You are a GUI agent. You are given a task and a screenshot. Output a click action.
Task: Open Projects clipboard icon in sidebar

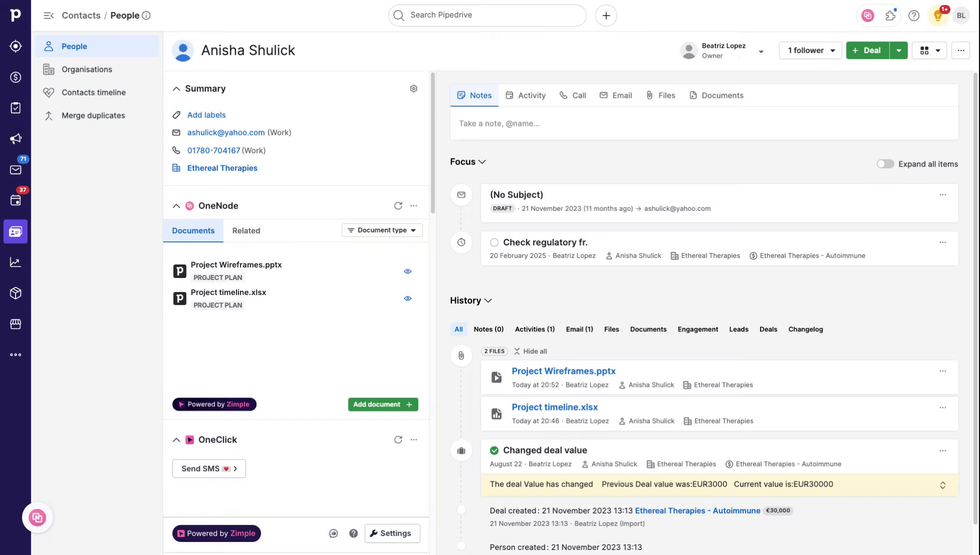[x=16, y=108]
